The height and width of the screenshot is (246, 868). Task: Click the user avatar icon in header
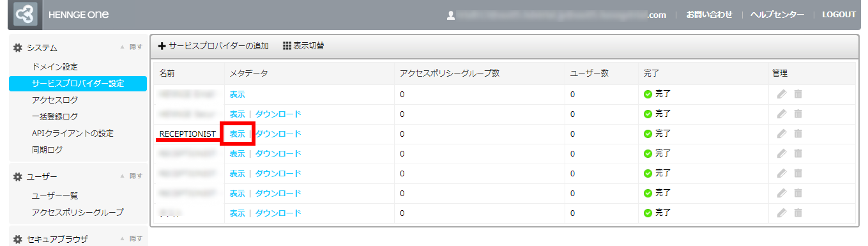(x=451, y=14)
